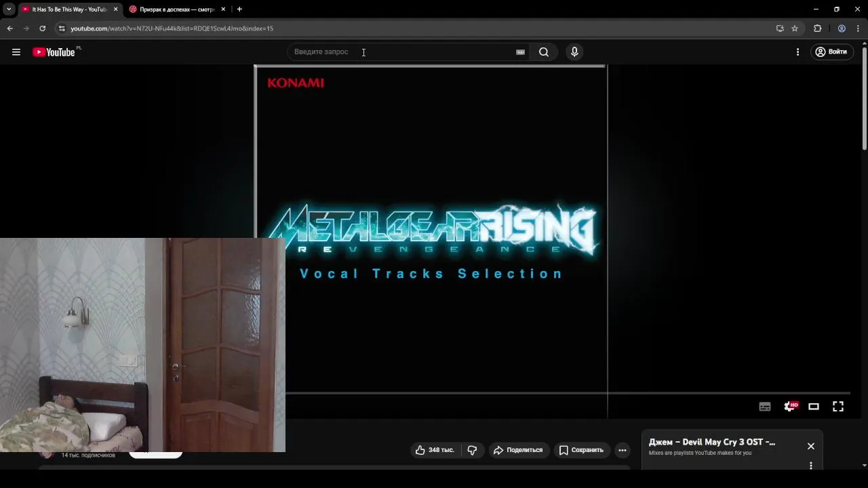View site information icon in address bar

pos(61,28)
